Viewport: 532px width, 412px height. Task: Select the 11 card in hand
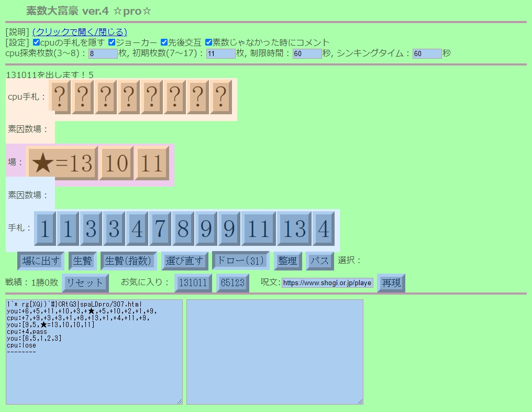259,228
